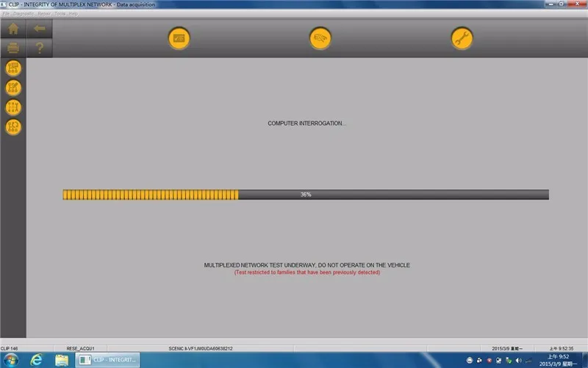This screenshot has height=368, width=588.
Task: Click the back arrow icon
Action: pyautogui.click(x=40, y=29)
